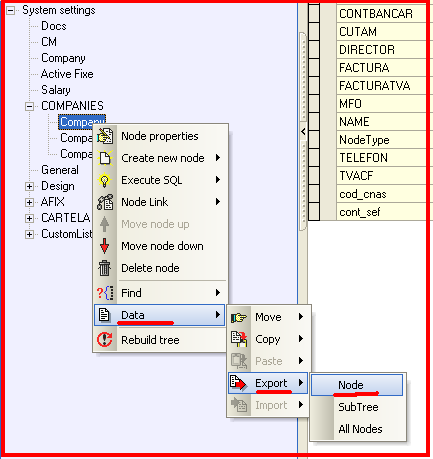Click the Copy icon in Data submenu

(x=239, y=339)
